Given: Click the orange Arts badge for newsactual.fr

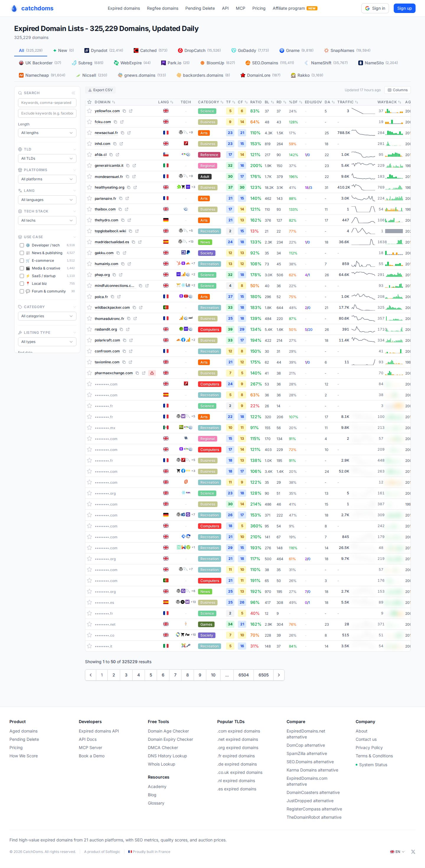Looking at the screenshot, I should tap(204, 133).
